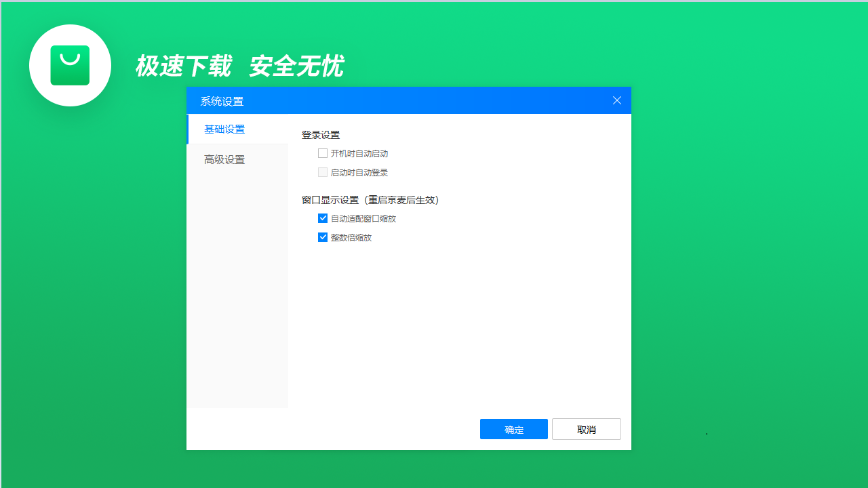The width and height of the screenshot is (868, 488).
Task: Toggle the auto-login-on-launch setting
Action: click(x=323, y=172)
